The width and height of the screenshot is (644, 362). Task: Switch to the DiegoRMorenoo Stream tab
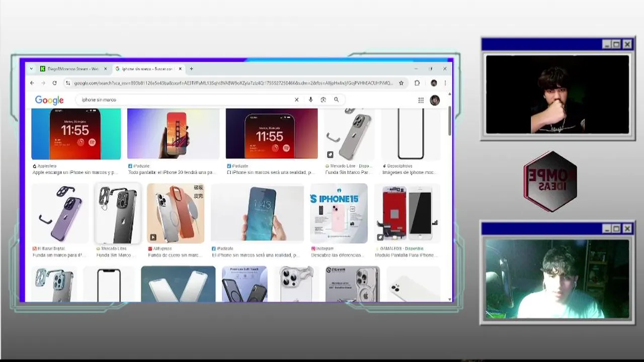(73, 69)
